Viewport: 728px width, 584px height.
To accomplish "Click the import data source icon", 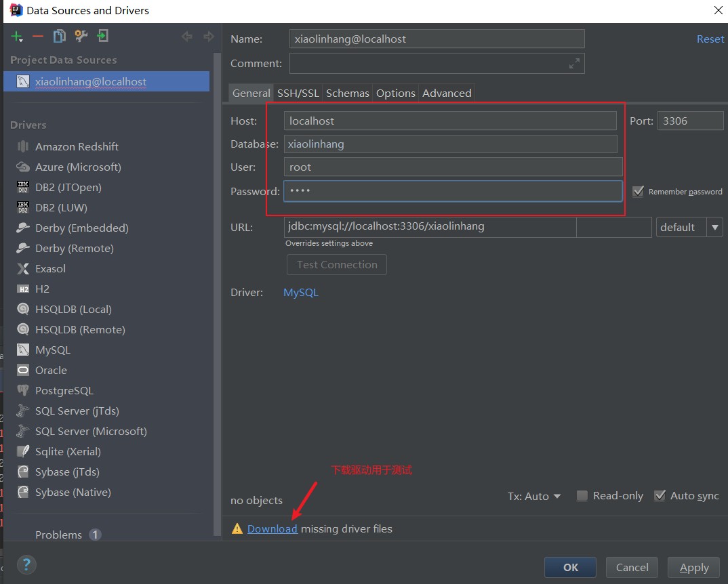I will click(x=102, y=36).
